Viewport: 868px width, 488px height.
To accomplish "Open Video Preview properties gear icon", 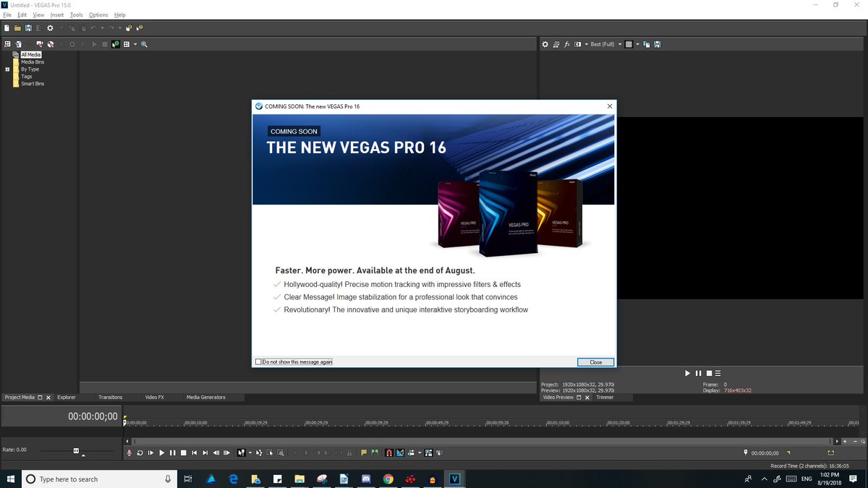I will 545,44.
